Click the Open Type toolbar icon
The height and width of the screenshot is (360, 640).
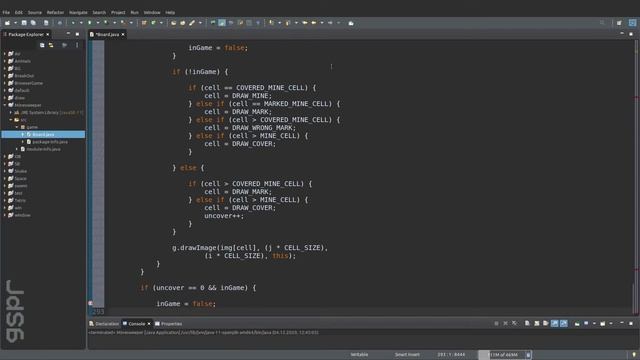(x=173, y=23)
